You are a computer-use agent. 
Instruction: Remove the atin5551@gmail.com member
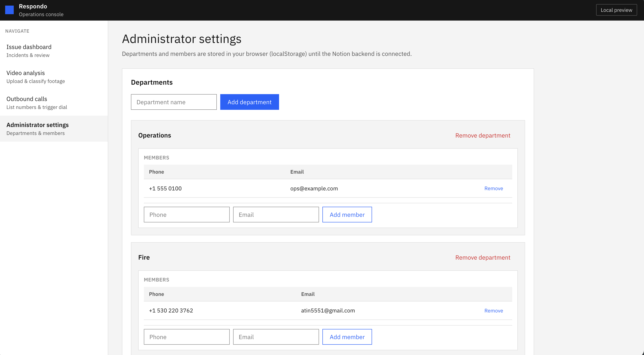494,311
